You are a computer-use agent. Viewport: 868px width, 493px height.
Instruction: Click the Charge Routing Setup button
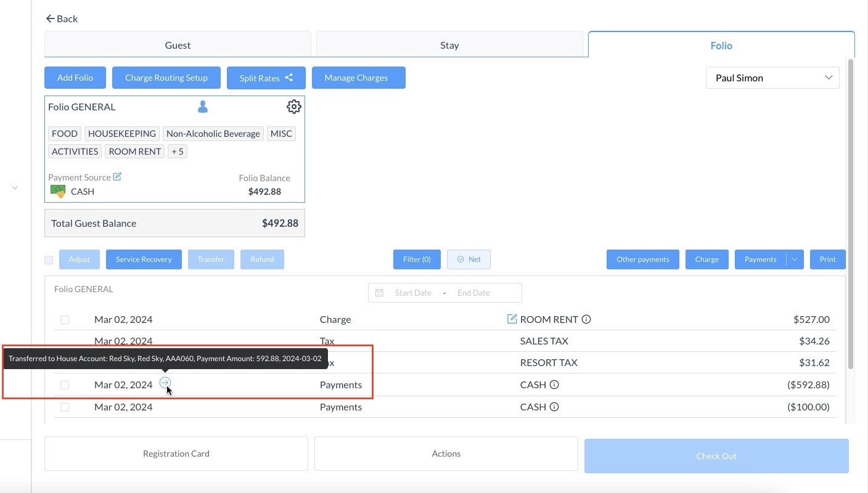click(x=166, y=78)
